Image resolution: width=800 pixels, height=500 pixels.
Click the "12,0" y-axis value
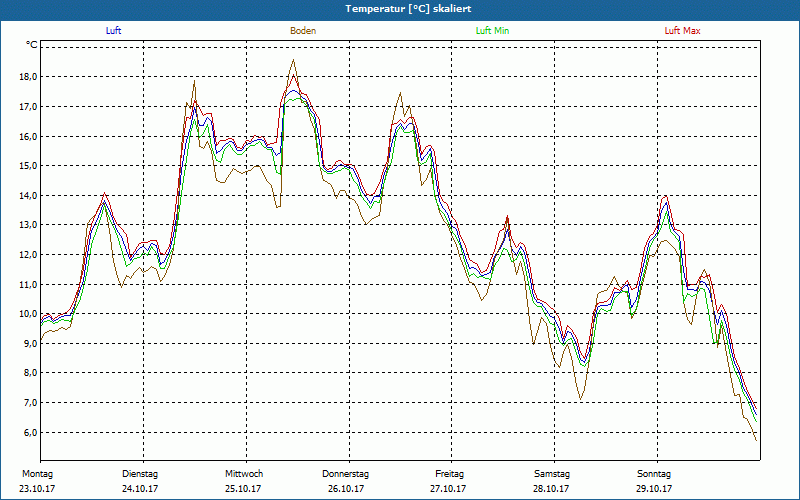point(29,255)
